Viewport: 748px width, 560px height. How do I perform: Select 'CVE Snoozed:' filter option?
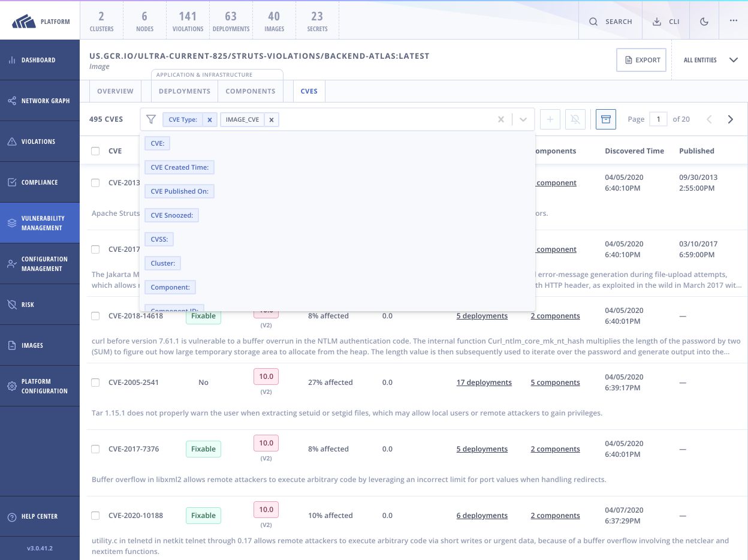pyautogui.click(x=171, y=215)
